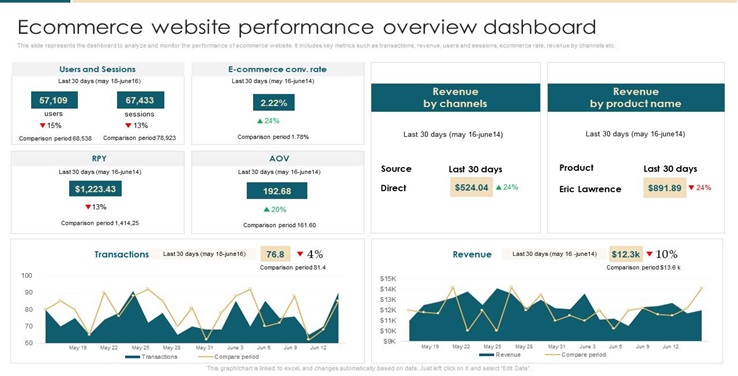Click Comparison period 161.60 text

280,225
